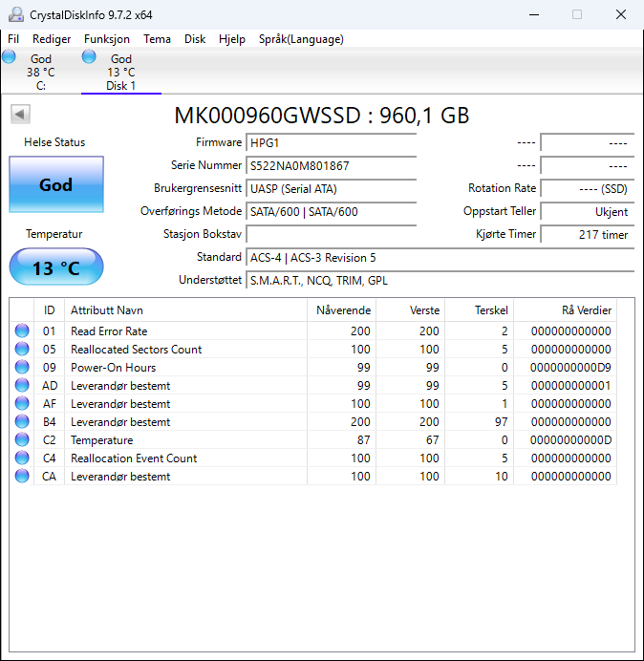Click status orb for Reallocation Event Count

pos(22,458)
